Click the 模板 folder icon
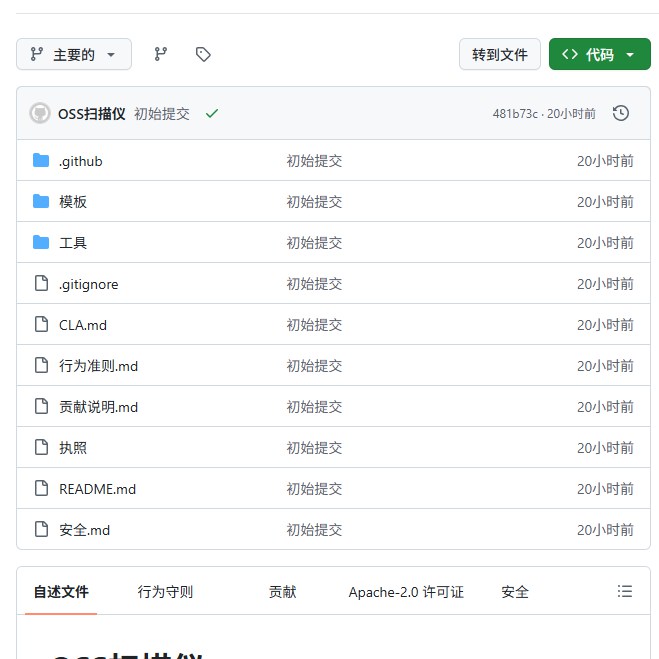The image size is (659, 659). point(41,201)
